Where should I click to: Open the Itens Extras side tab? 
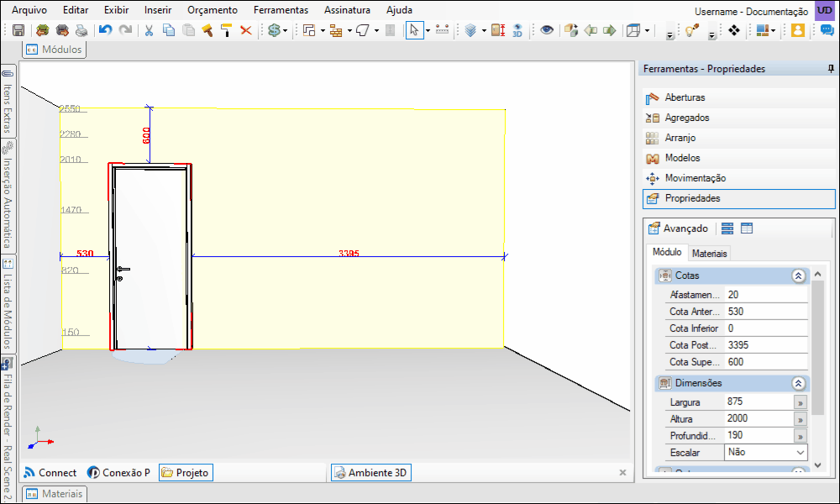click(8, 100)
